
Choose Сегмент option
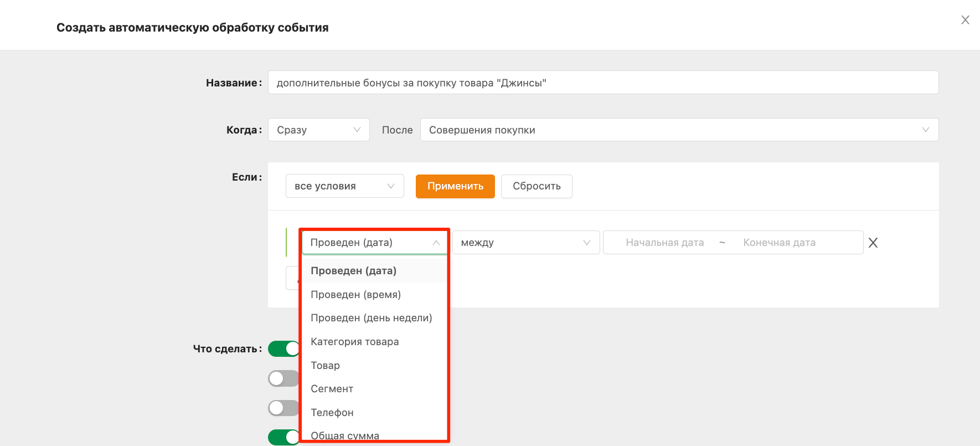pos(374,389)
